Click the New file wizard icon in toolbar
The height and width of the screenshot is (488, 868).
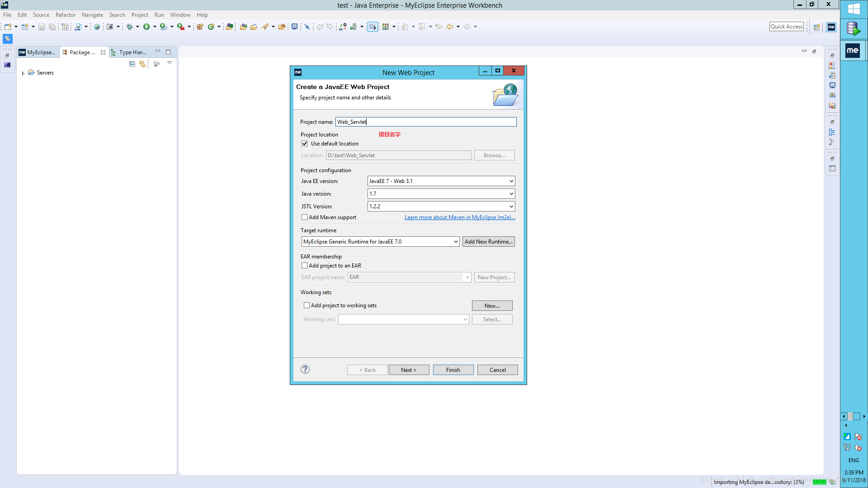point(8,27)
